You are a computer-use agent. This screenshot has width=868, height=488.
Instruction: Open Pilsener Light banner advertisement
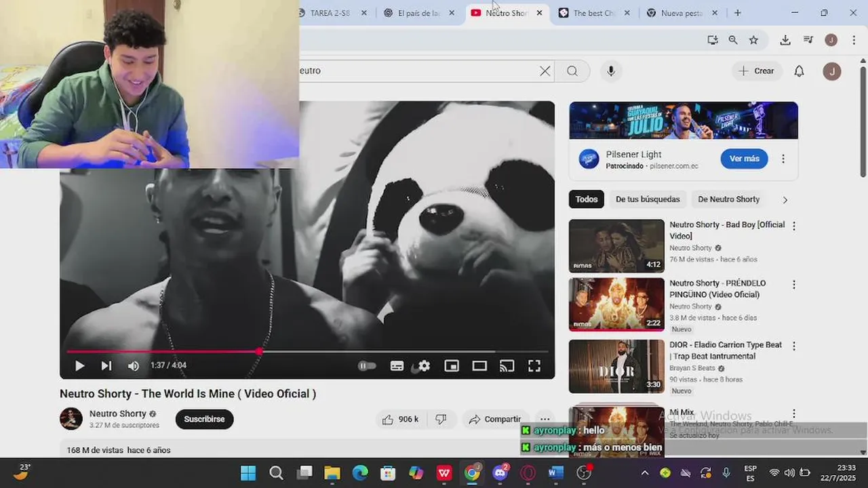(684, 120)
